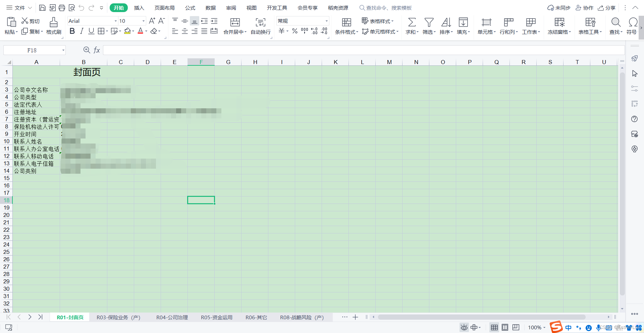Select top vertical alignment icon
The image size is (644, 333).
[175, 21]
